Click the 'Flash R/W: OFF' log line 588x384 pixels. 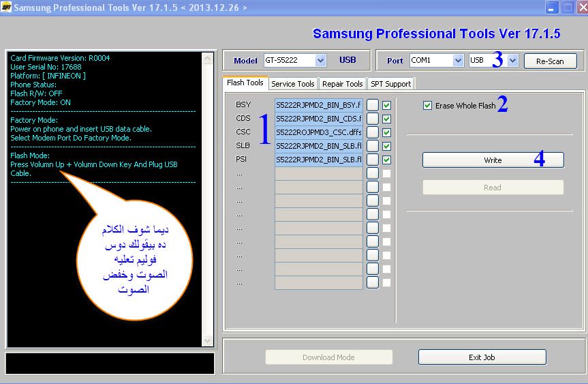pos(36,93)
